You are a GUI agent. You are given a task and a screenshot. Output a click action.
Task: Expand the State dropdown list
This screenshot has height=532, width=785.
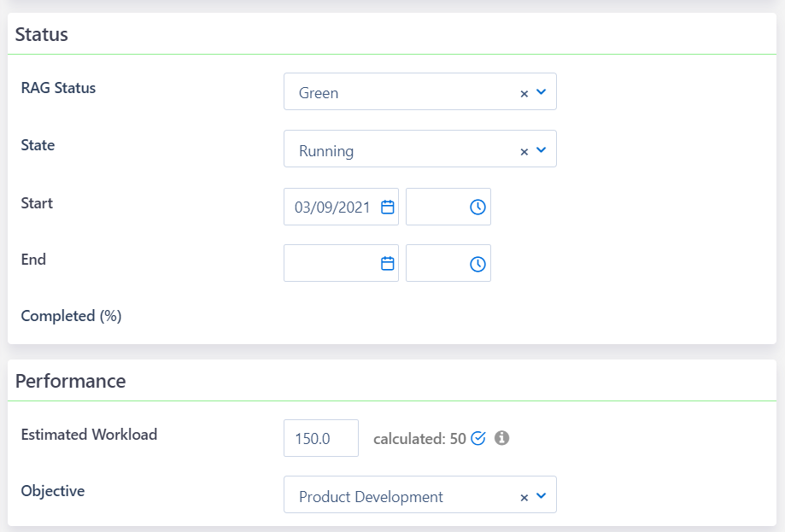542,149
